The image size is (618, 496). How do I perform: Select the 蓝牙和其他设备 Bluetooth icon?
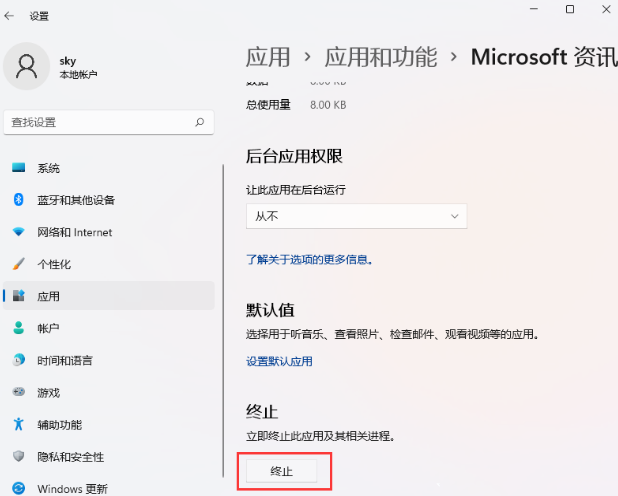(x=18, y=200)
